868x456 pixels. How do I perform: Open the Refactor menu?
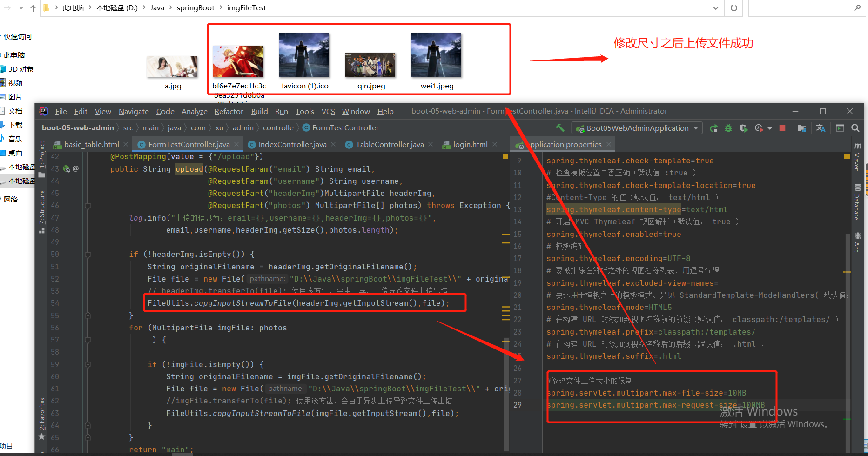(229, 111)
